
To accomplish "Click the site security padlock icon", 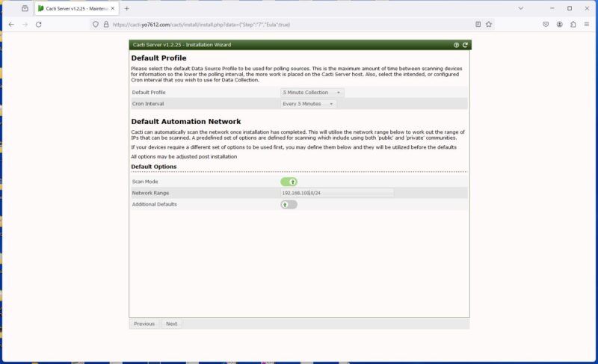I will [106, 25].
